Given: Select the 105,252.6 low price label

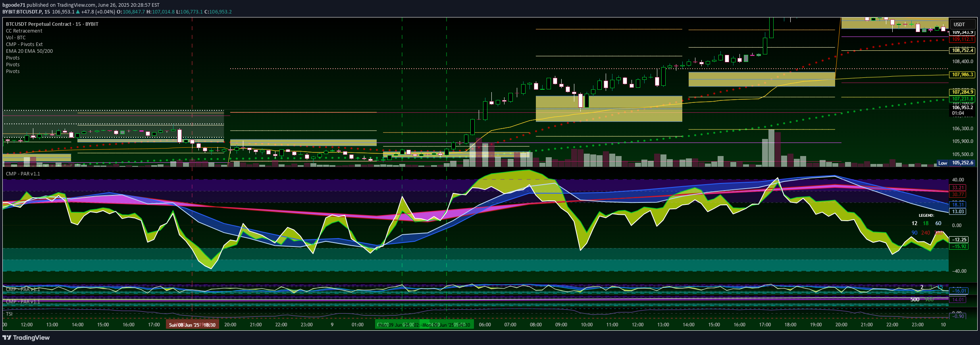Looking at the screenshot, I should coord(962,163).
